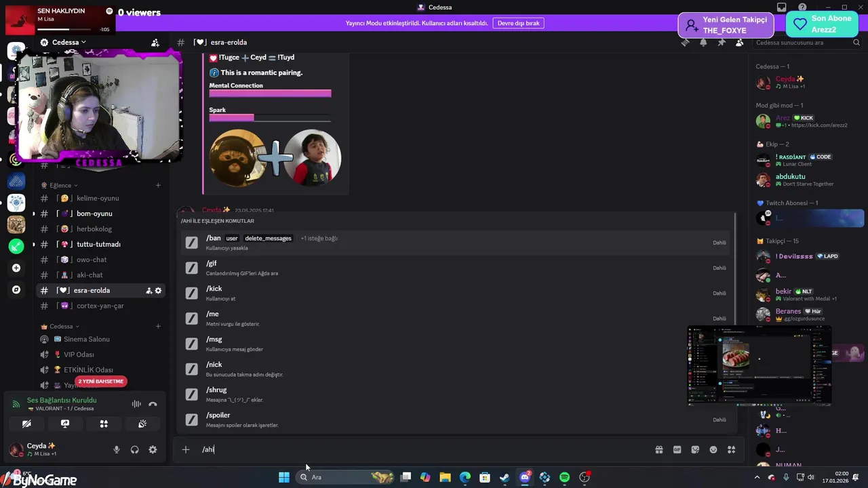Open the emoji picker

coord(713,449)
